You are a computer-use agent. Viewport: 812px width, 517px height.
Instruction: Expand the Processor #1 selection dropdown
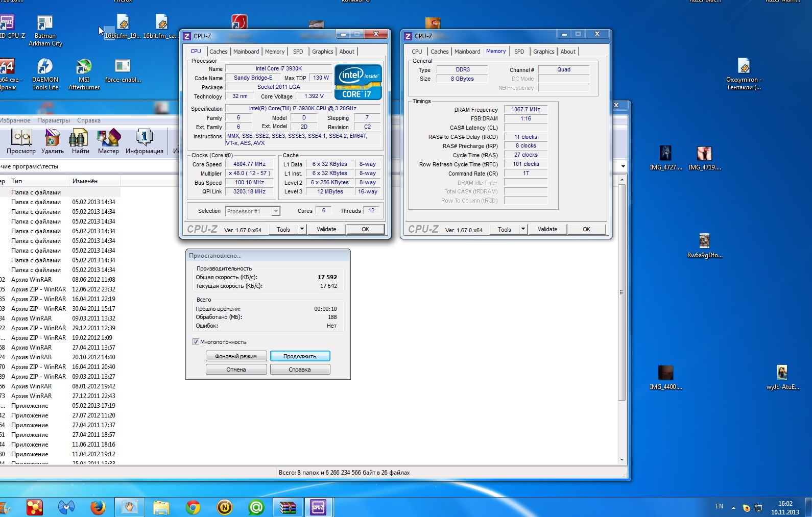tap(276, 211)
